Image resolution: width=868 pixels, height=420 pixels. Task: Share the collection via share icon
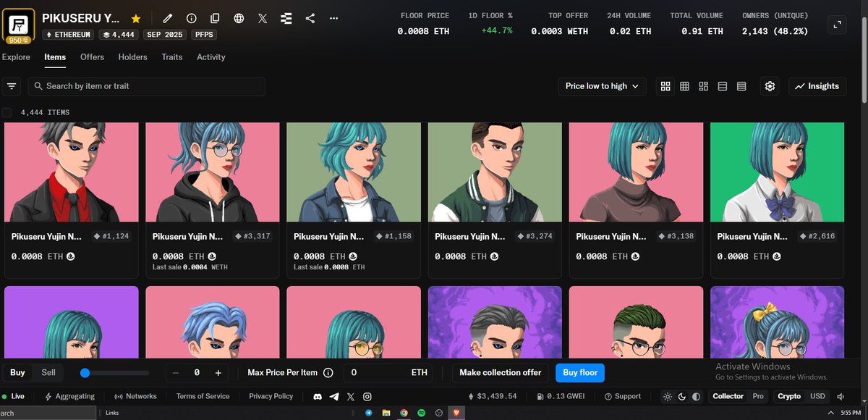coord(310,18)
